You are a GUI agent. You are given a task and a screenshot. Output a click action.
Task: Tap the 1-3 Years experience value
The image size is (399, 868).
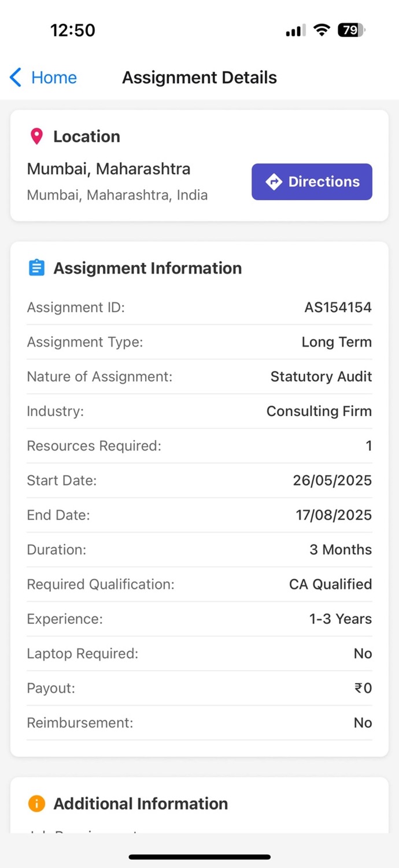(341, 619)
